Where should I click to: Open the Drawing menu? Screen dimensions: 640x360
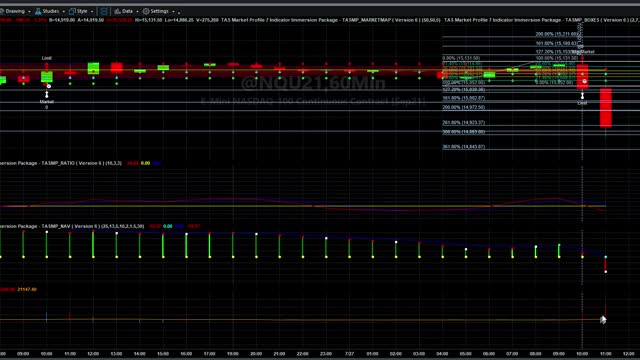pyautogui.click(x=15, y=11)
